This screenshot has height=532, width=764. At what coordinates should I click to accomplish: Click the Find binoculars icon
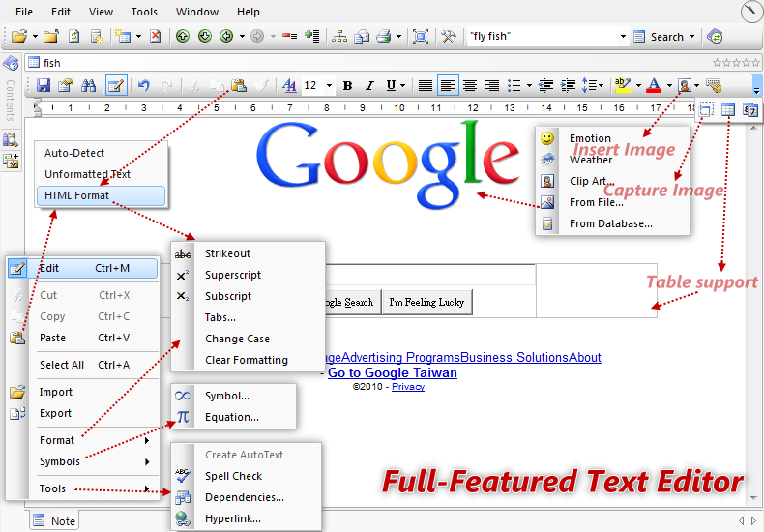coord(88,86)
